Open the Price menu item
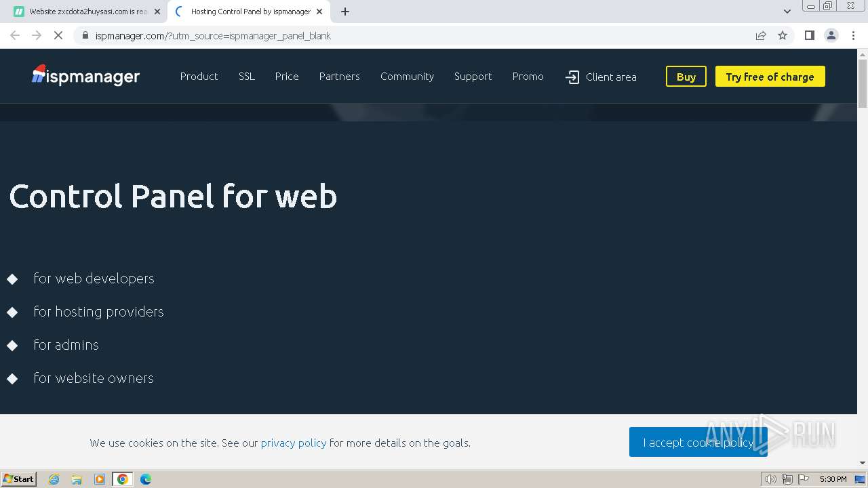Viewport: 868px width, 488px height. 287,77
